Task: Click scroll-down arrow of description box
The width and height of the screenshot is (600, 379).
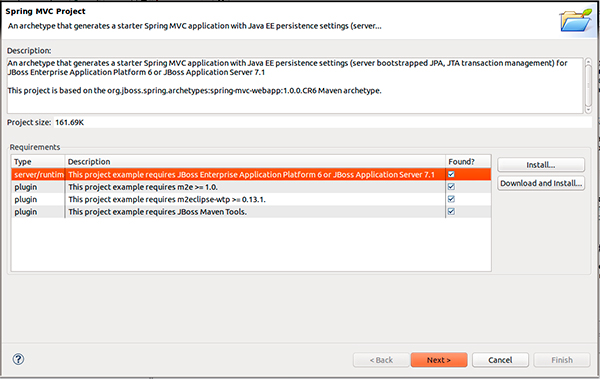Action: (x=589, y=110)
